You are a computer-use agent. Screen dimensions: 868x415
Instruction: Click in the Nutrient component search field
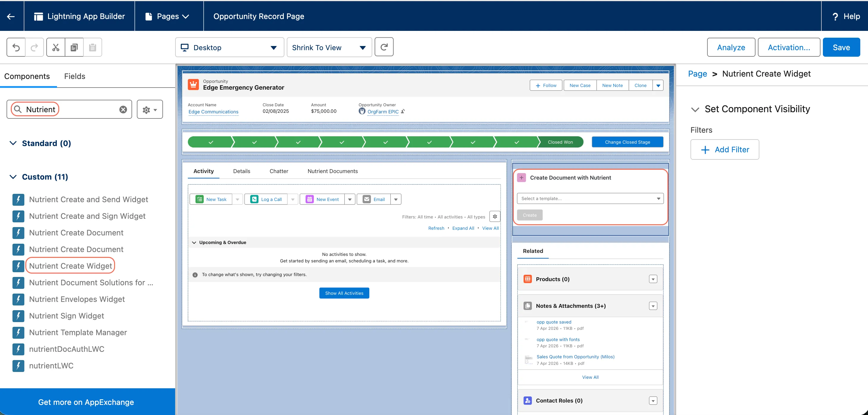click(69, 110)
